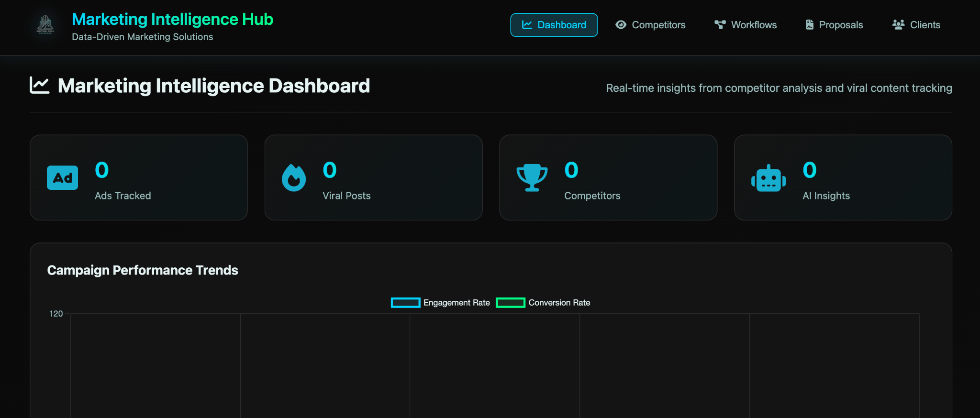Toggle Conversion Rate series in chart legend

(559, 303)
